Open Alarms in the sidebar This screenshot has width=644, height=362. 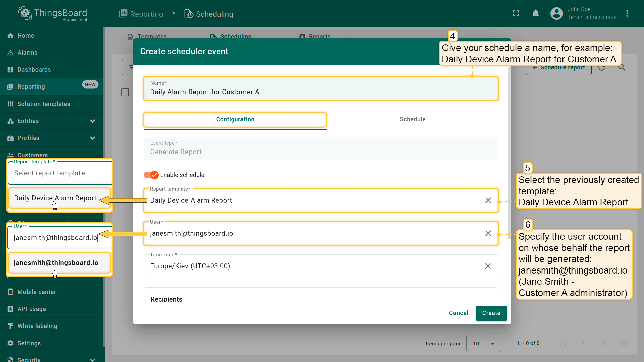[x=28, y=53]
